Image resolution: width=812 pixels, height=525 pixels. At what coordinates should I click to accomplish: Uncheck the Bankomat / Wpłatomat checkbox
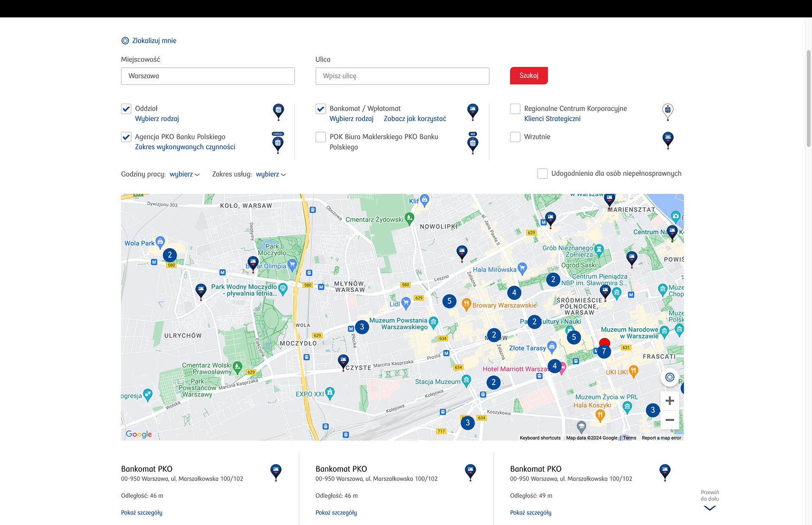321,109
